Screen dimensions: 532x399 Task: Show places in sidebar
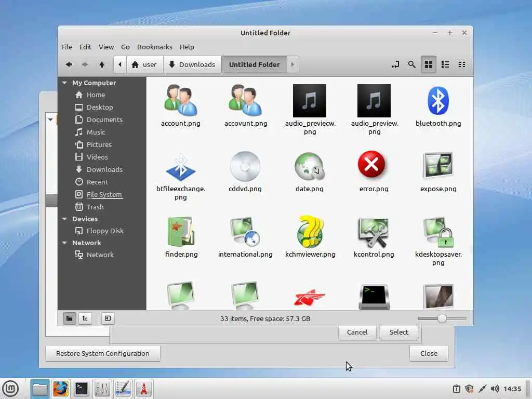tap(69, 318)
